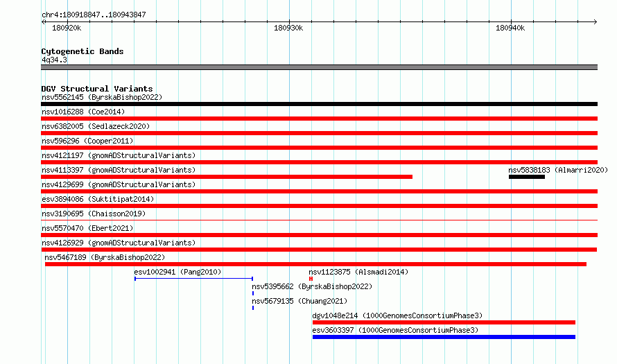Click the nsv5562145 (ByrskaBishop2022) label
The width and height of the screenshot is (617, 364).
(102, 97)
